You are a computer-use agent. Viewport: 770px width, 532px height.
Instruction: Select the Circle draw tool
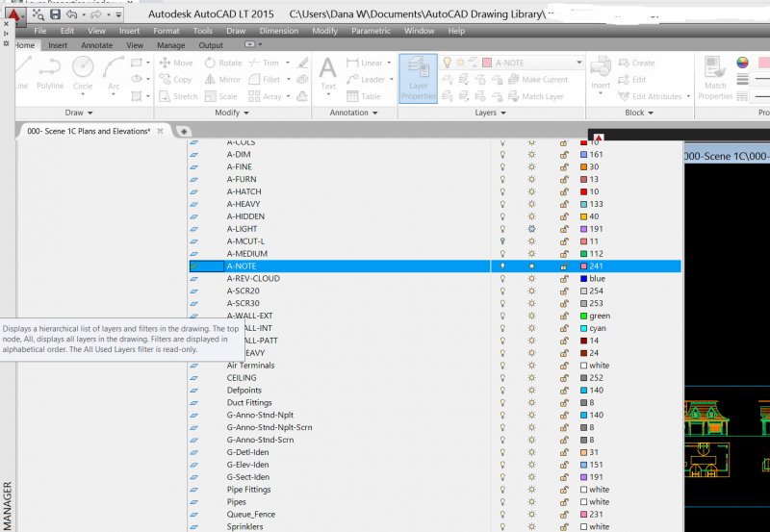(x=83, y=71)
